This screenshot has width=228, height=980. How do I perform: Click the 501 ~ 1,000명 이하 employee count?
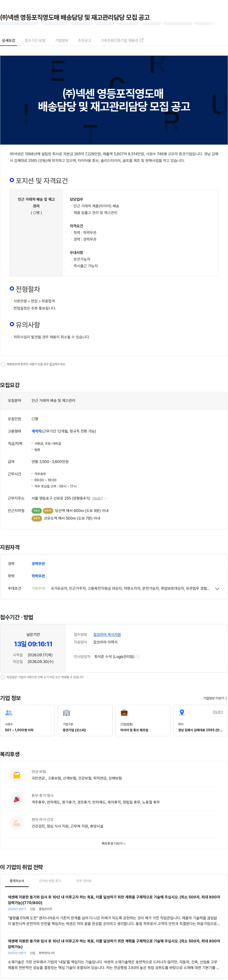pos(19,730)
